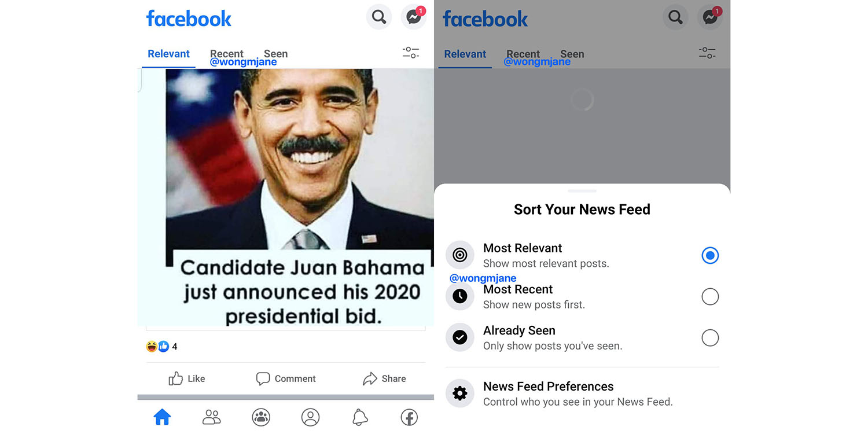Open Profile icon in bottom navigation

click(x=311, y=417)
